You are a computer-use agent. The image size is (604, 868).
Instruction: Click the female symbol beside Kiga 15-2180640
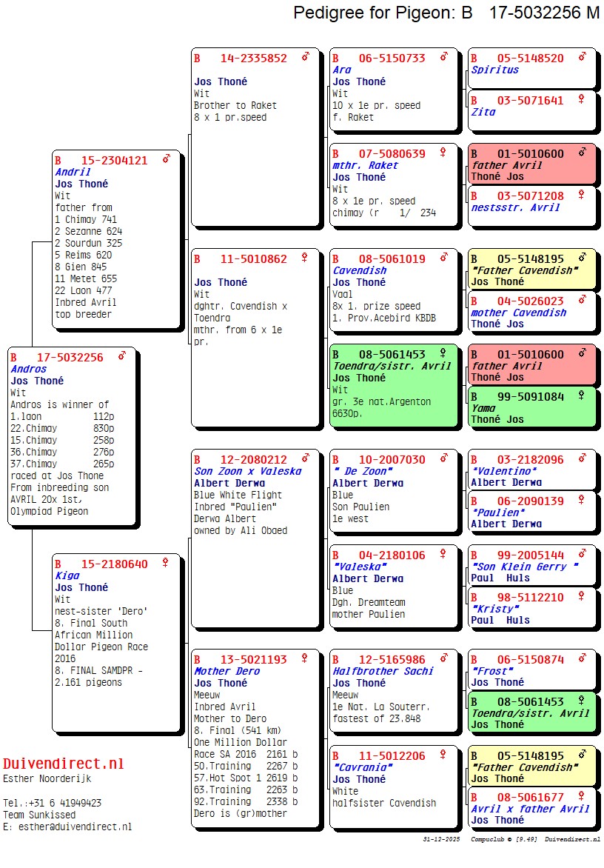point(165,563)
